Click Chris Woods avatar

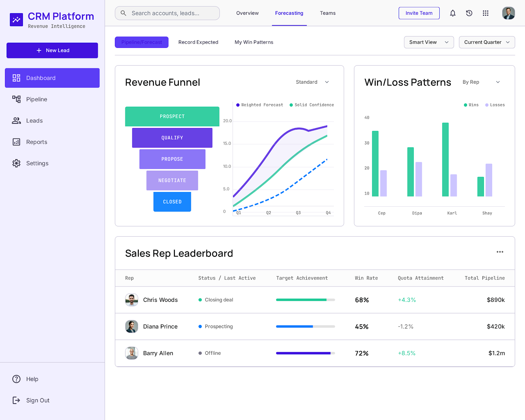132,300
